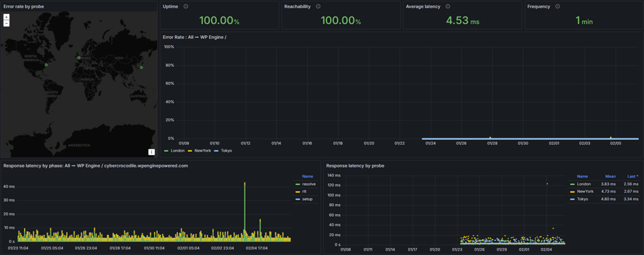Click the yellow error blip near 01/28
Image resolution: width=644 pixels, height=255 pixels.
490,137
